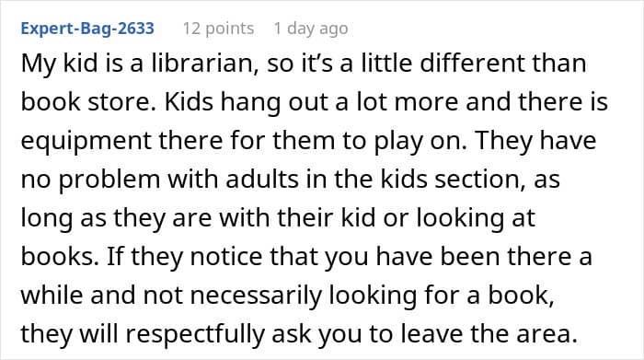Image resolution: width=644 pixels, height=360 pixels.
Task: Click the phrase kids section in comment
Action: [x=450, y=180]
